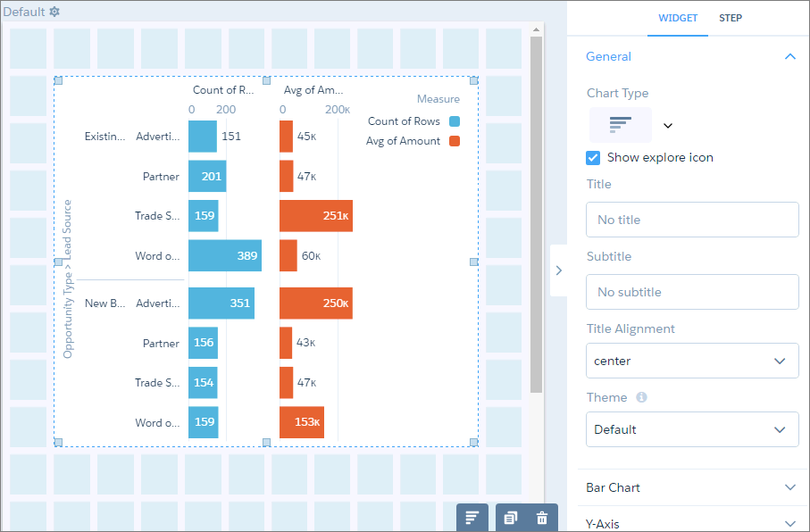810x532 pixels.
Task: Click the Measure legend title
Action: point(438,99)
